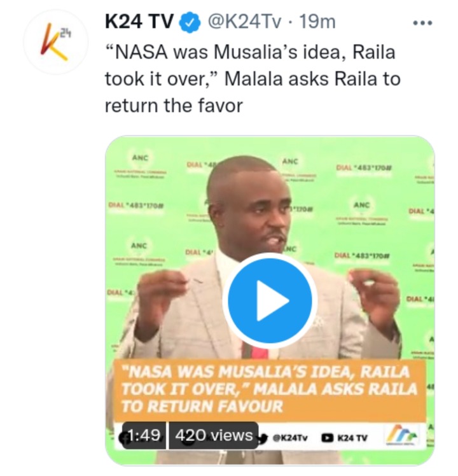Click the orange NASA WAS MUSALIA'S IDEA caption banner
This screenshot has width=458, height=476.
(270, 390)
